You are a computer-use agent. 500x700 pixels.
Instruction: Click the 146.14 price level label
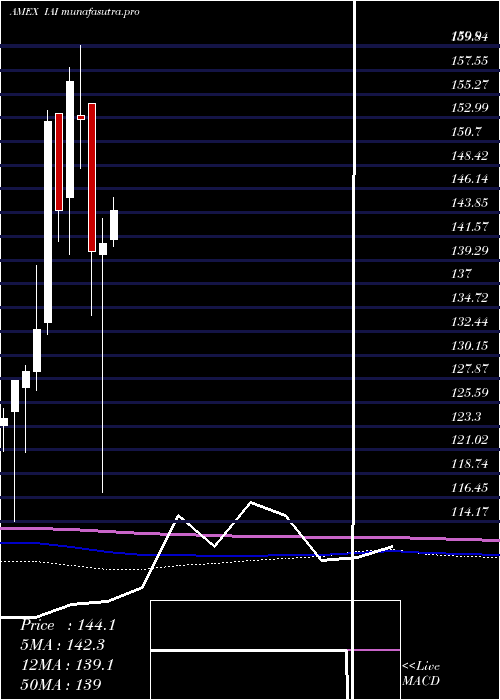(x=469, y=179)
